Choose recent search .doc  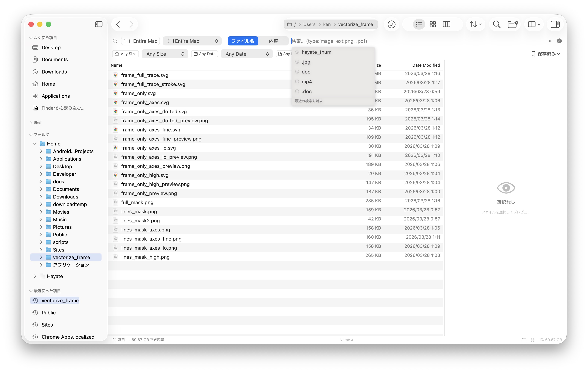333,91
